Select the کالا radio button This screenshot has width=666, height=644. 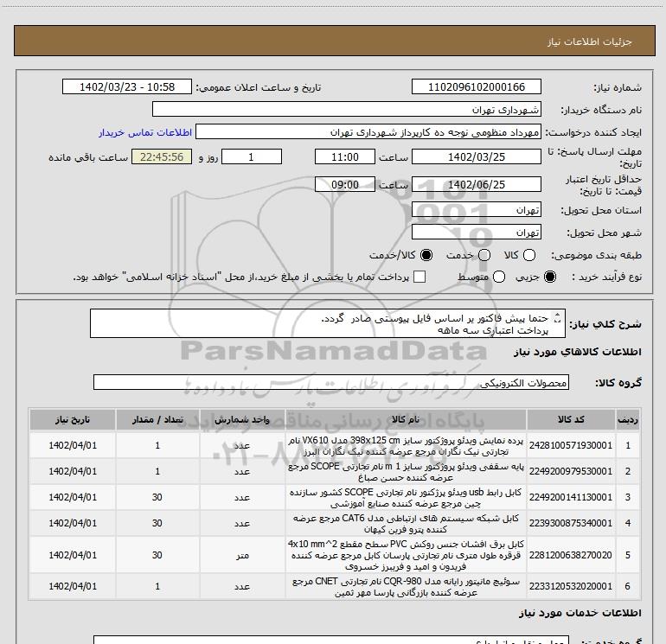pos(529,255)
